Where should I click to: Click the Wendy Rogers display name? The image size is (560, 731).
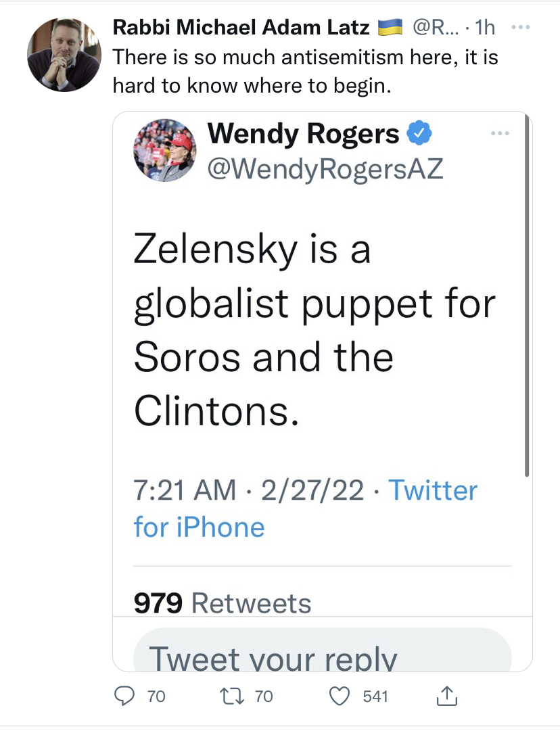tap(304, 135)
